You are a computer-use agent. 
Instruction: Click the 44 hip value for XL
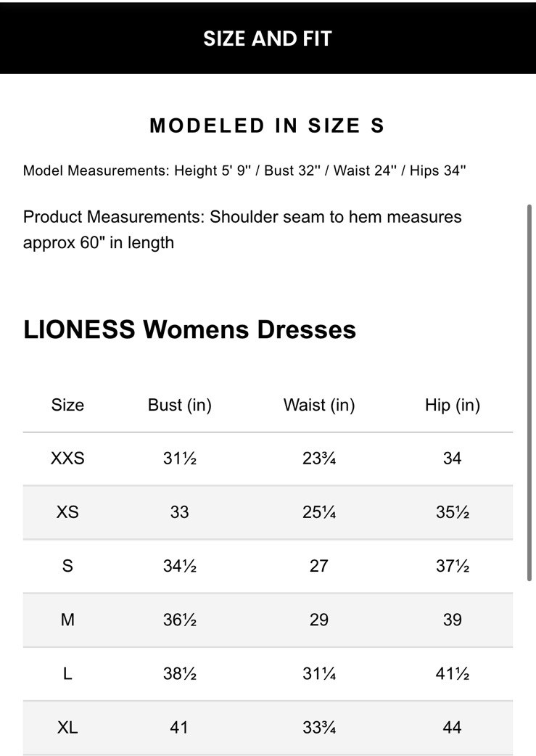click(452, 727)
